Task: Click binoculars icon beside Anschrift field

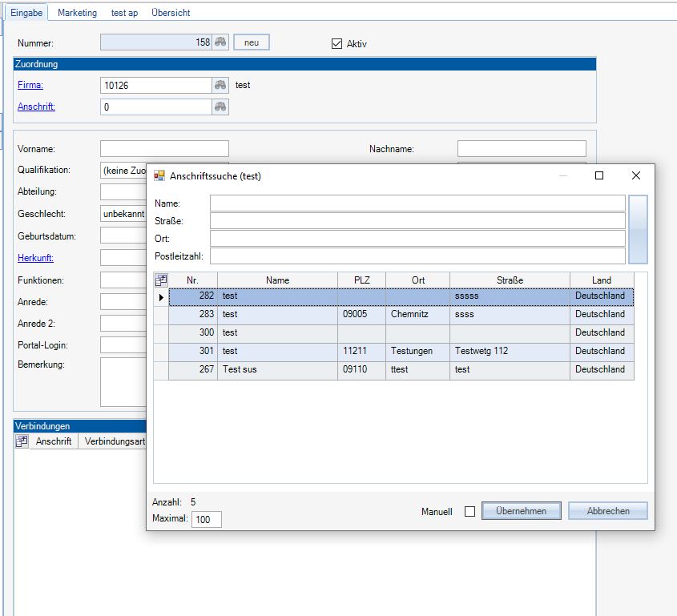Action: pyautogui.click(x=220, y=107)
